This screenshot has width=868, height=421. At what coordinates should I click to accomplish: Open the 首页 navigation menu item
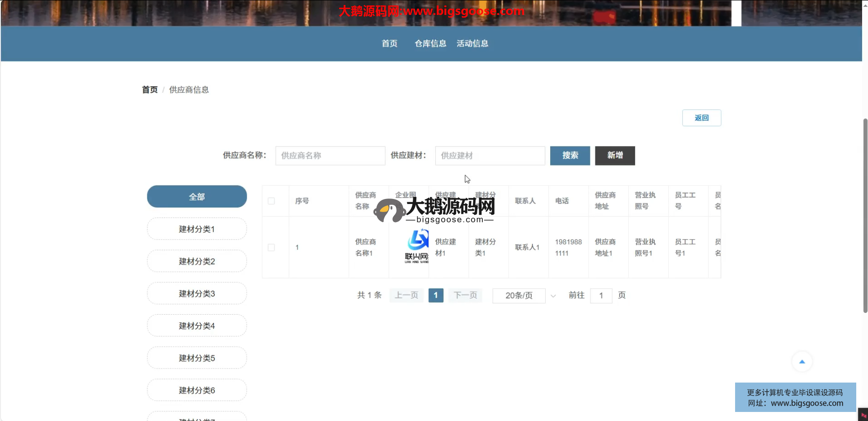coord(389,43)
